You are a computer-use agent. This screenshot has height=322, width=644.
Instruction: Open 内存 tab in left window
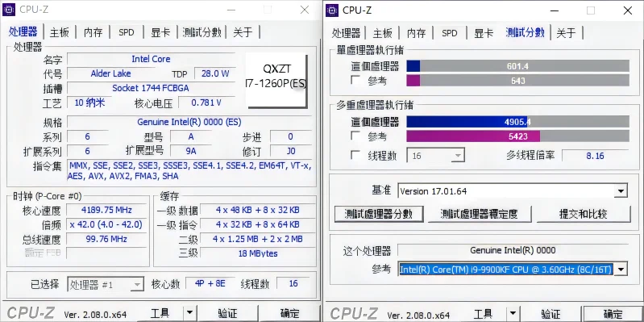click(93, 32)
